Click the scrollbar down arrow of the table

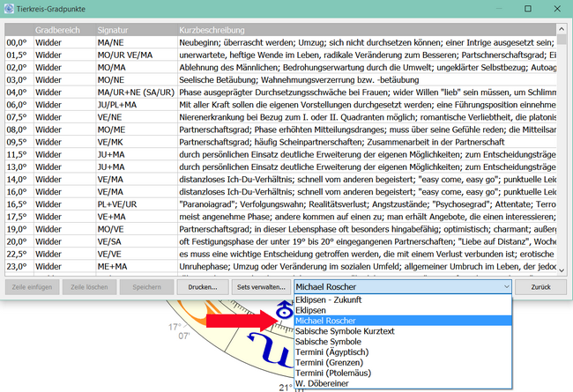(x=562, y=270)
